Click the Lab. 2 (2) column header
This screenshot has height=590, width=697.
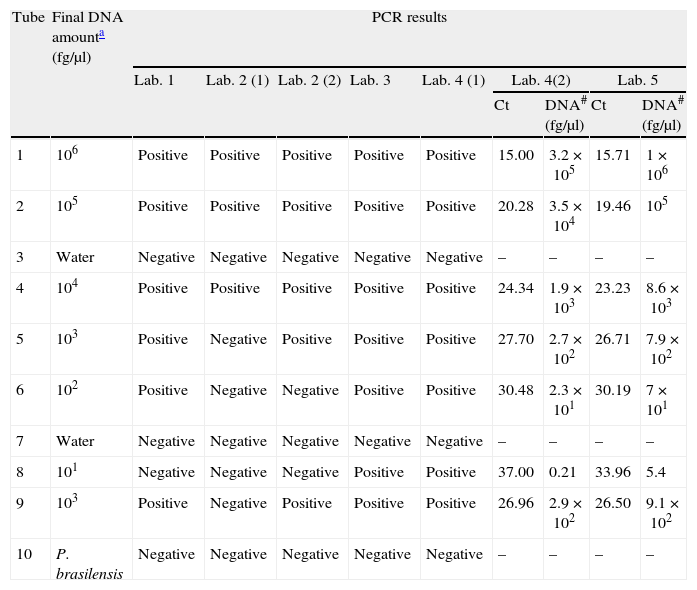coord(309,80)
